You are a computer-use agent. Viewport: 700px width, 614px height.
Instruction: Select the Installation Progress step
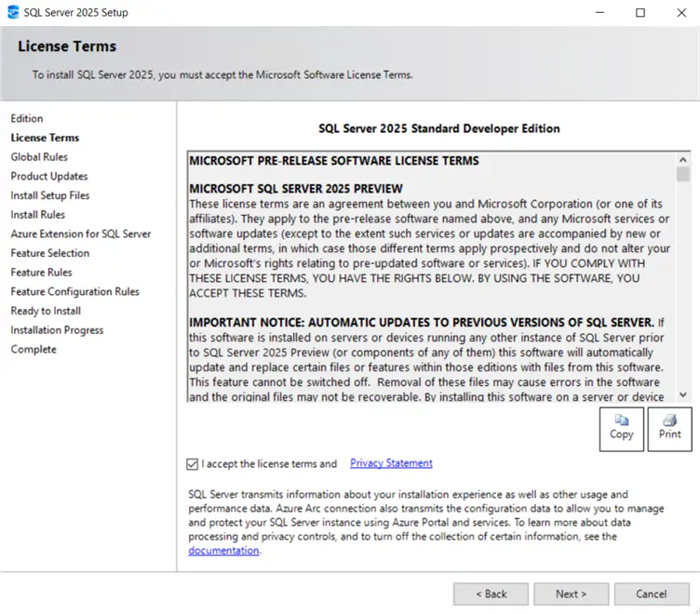click(x=57, y=329)
